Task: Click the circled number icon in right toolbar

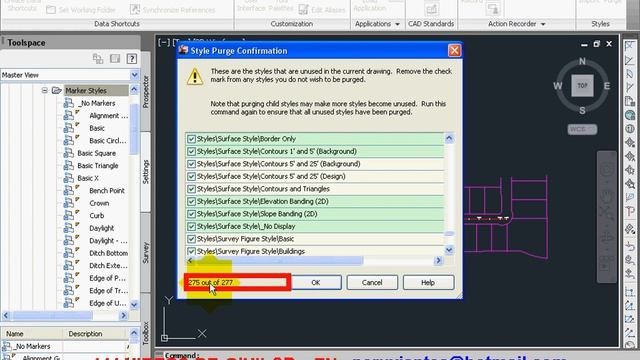Action: click(630, 129)
